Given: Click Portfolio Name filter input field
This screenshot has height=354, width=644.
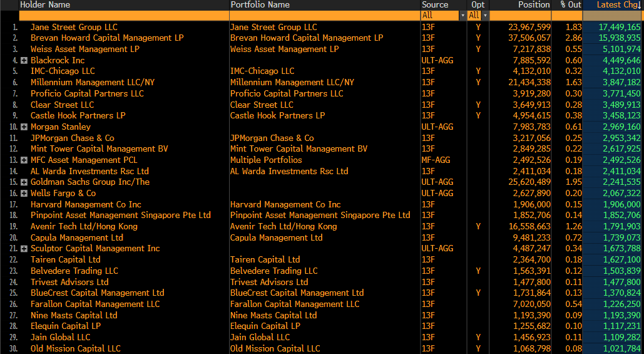Looking at the screenshot, I should pyautogui.click(x=325, y=16).
